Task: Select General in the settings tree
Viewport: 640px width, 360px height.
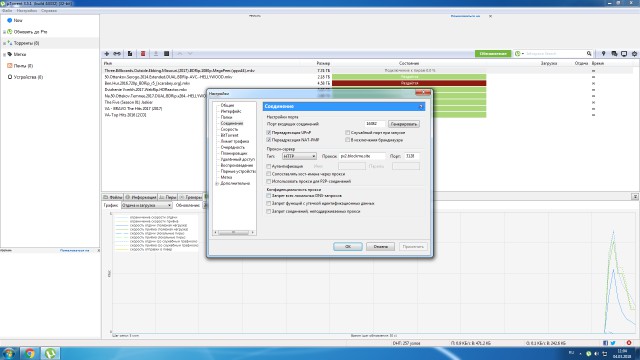Action: pyautogui.click(x=227, y=105)
